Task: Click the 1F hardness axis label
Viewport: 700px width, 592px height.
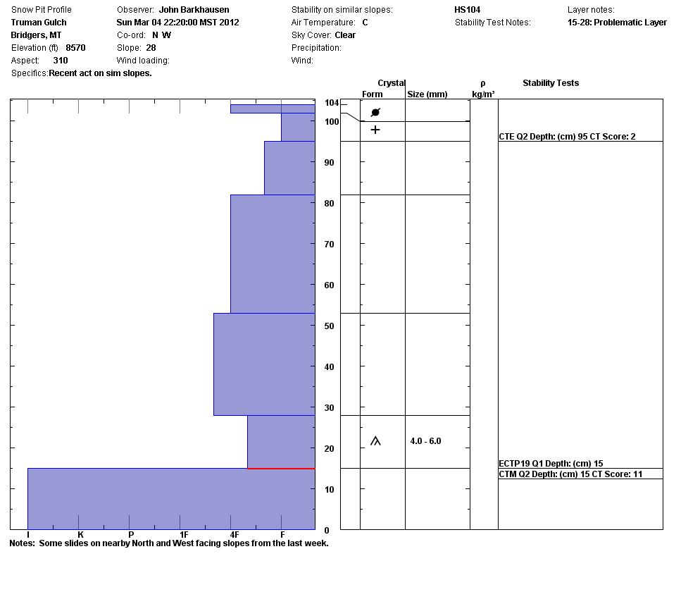Action: coord(184,535)
